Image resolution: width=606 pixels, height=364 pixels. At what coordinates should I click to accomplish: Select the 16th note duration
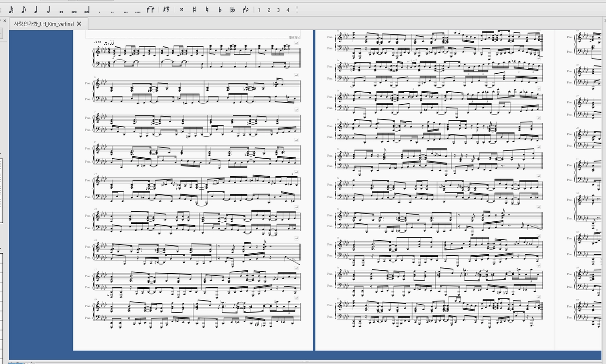click(11, 10)
